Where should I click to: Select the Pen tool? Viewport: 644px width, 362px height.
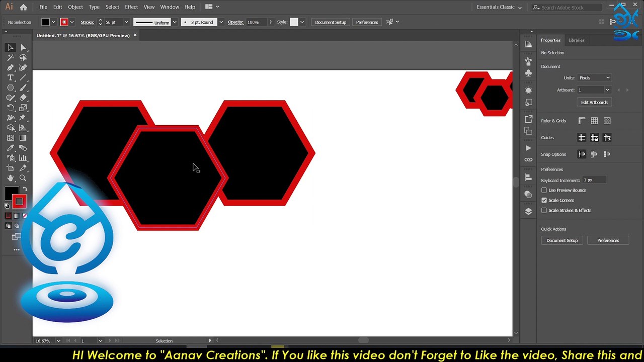(x=10, y=67)
